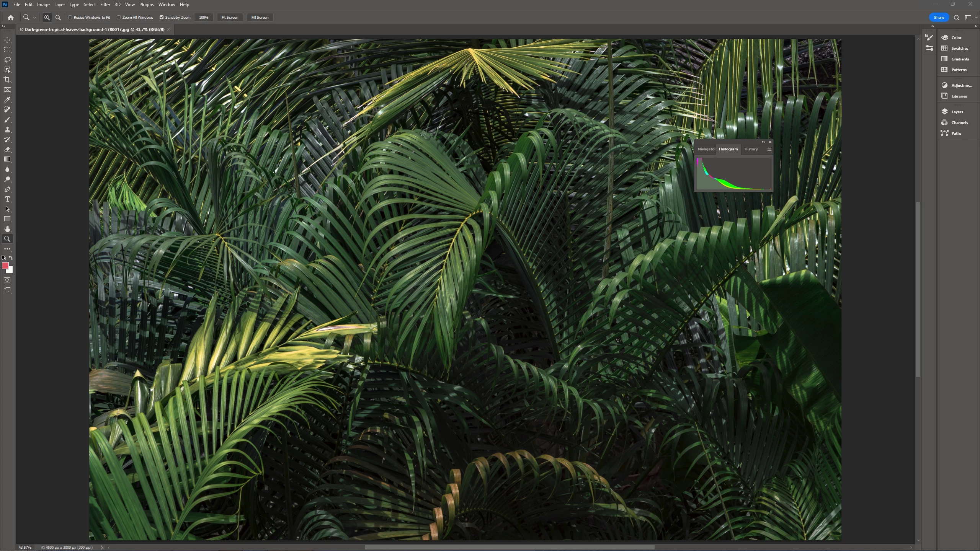Select the Crop tool
The width and height of the screenshot is (980, 551).
[x=7, y=80]
